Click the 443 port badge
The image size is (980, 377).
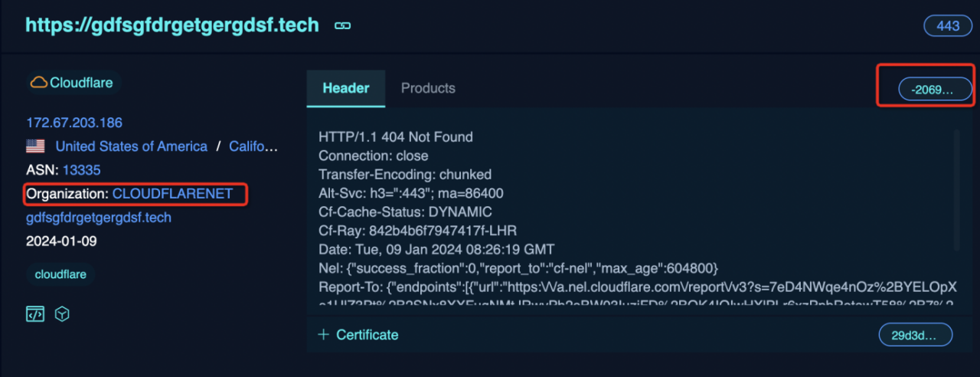(948, 25)
